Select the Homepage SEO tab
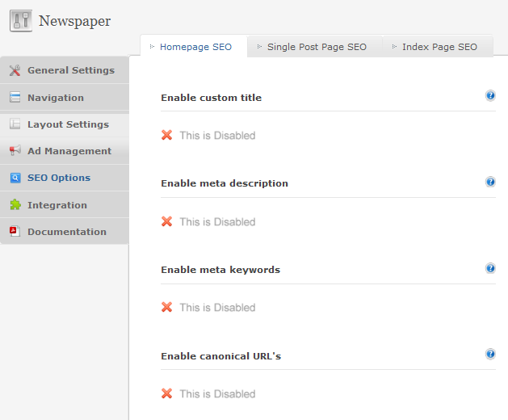The height and width of the screenshot is (420, 508). [194, 47]
